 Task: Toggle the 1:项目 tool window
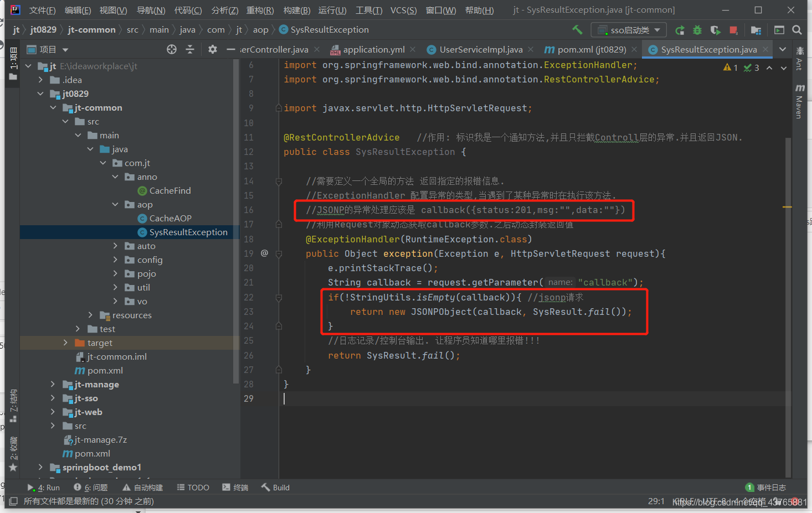click(x=13, y=64)
